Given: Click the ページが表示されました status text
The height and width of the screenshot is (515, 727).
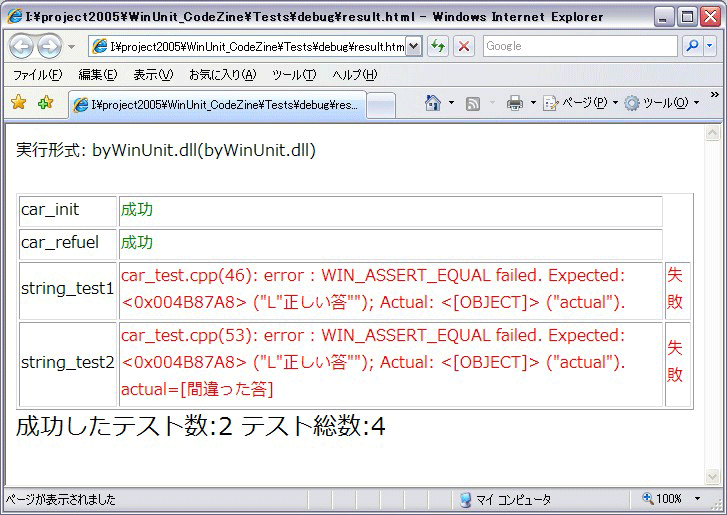Looking at the screenshot, I should tap(61, 500).
